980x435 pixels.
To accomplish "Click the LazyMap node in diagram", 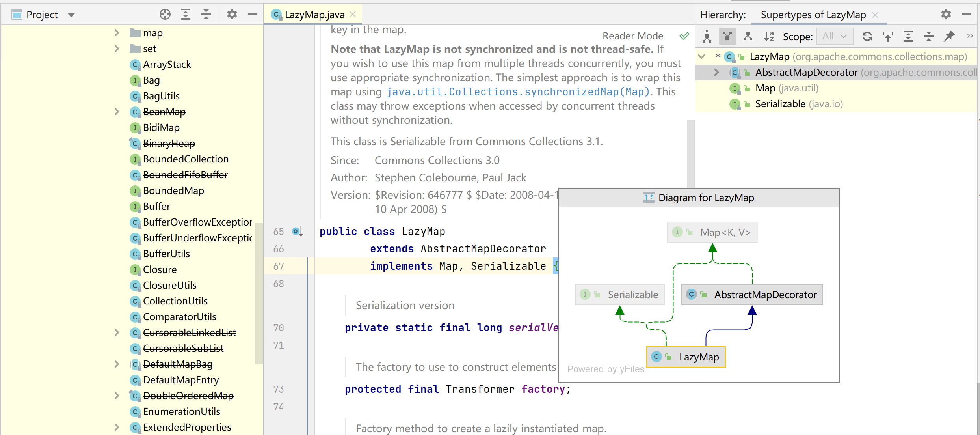I will pos(686,357).
